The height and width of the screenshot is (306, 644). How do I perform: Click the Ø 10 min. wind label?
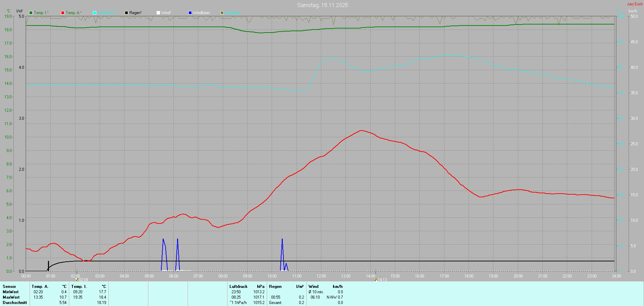click(x=316, y=292)
